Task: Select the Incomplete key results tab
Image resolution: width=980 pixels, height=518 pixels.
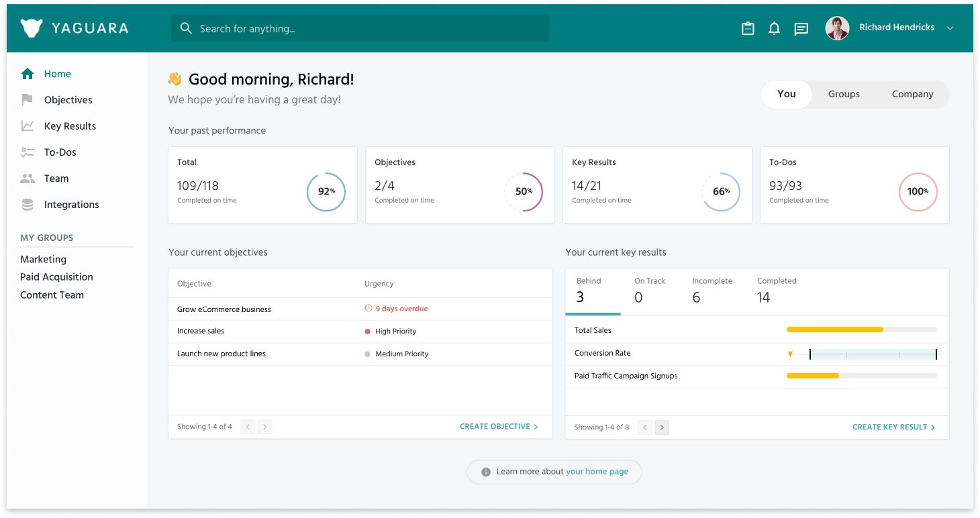Action: 712,290
